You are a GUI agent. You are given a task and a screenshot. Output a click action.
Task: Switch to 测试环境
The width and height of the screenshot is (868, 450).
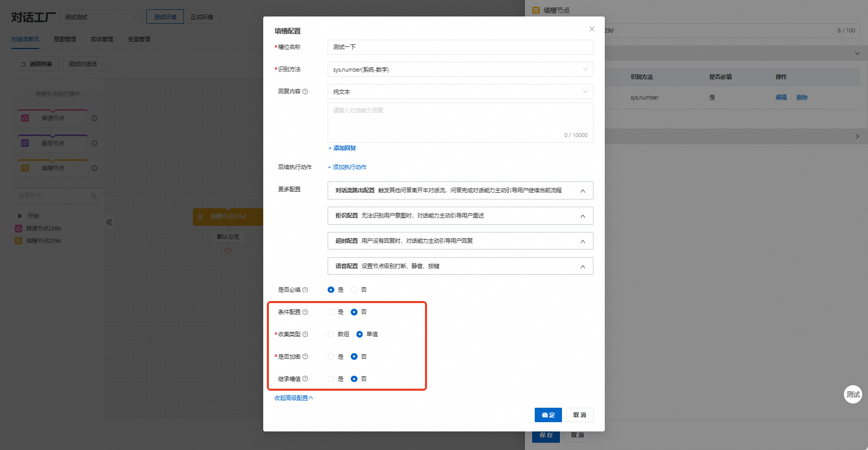(x=165, y=17)
